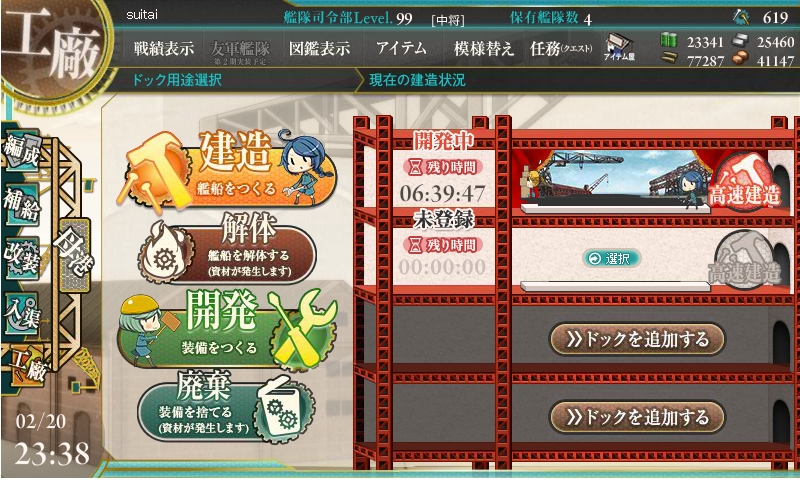Open 任務 (クエスト) quest menu
This screenshot has height=480, width=800.
click(x=561, y=48)
